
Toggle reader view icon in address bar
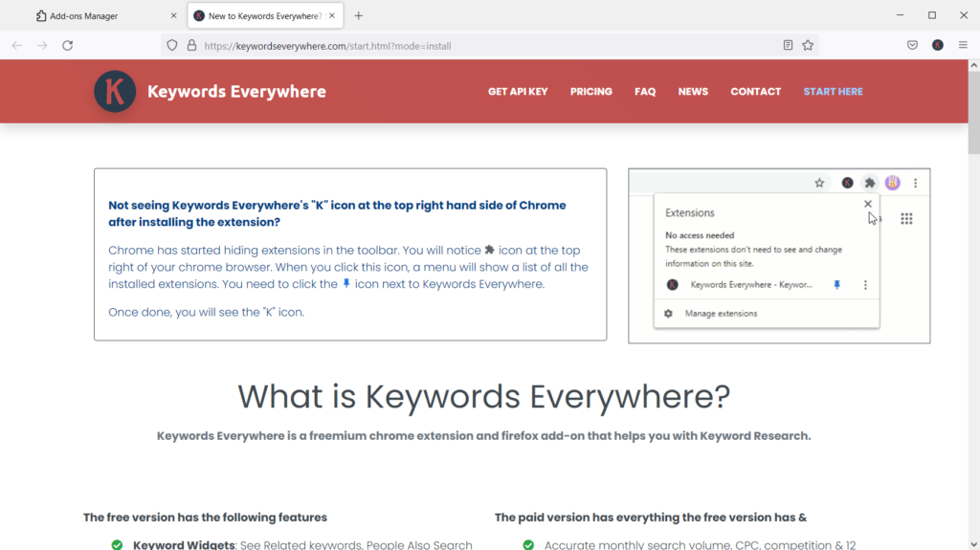coord(788,45)
